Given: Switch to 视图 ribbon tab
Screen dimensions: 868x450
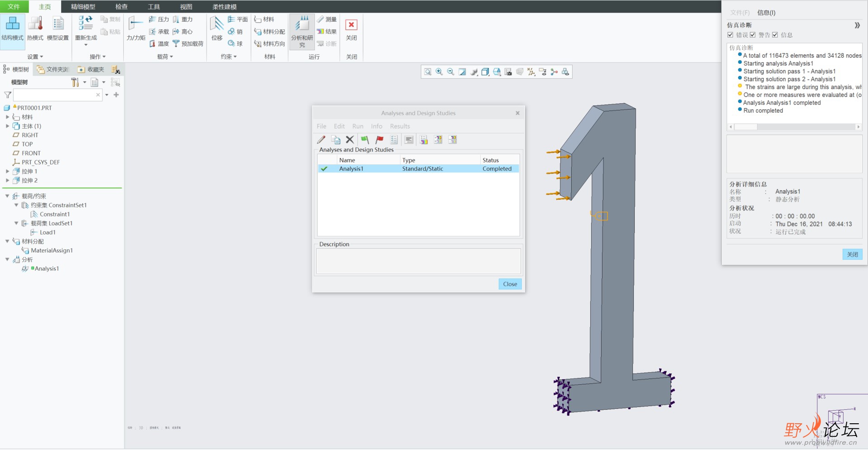Looking at the screenshot, I should 186,7.
